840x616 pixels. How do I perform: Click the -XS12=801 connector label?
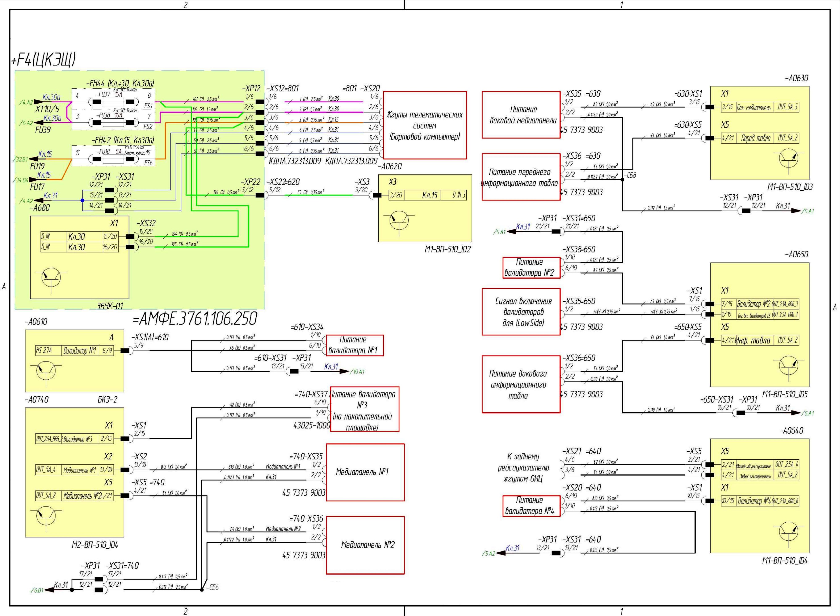point(283,88)
